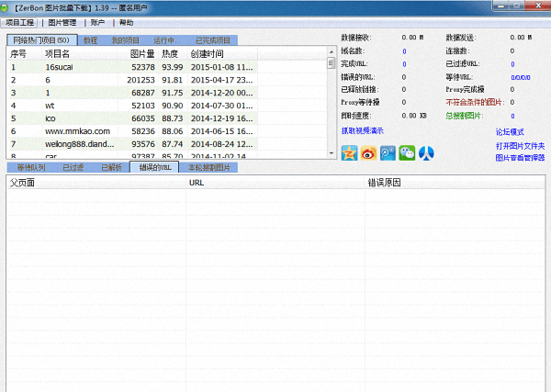Select the 16sucai project row

coord(132,67)
